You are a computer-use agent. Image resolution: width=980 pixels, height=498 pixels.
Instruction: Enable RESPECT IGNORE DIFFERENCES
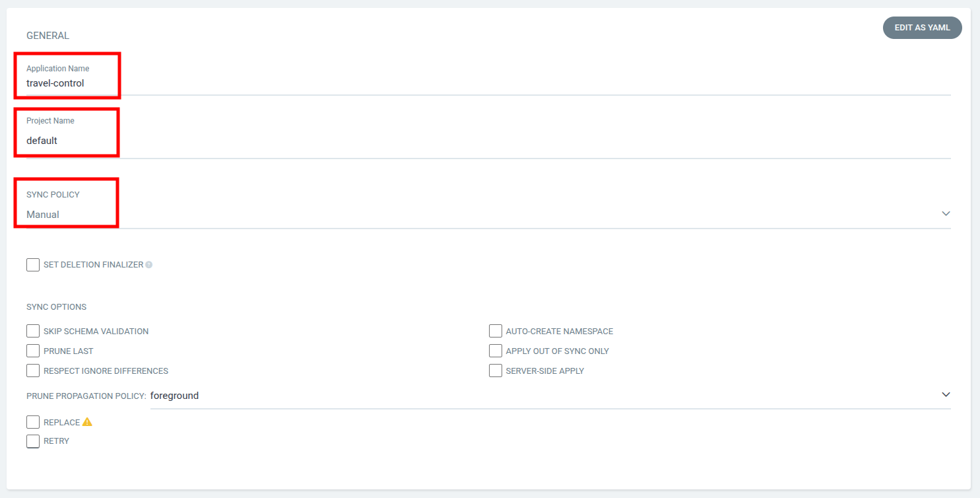point(33,371)
